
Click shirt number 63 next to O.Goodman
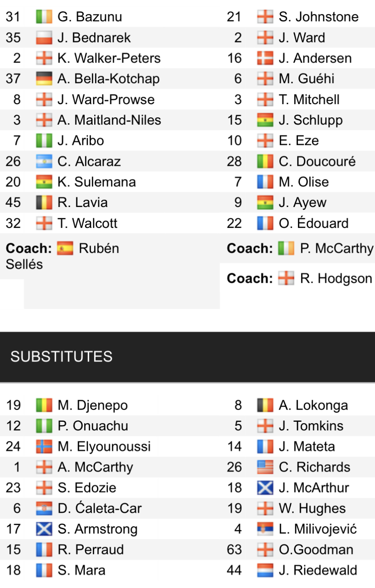pos(234,549)
